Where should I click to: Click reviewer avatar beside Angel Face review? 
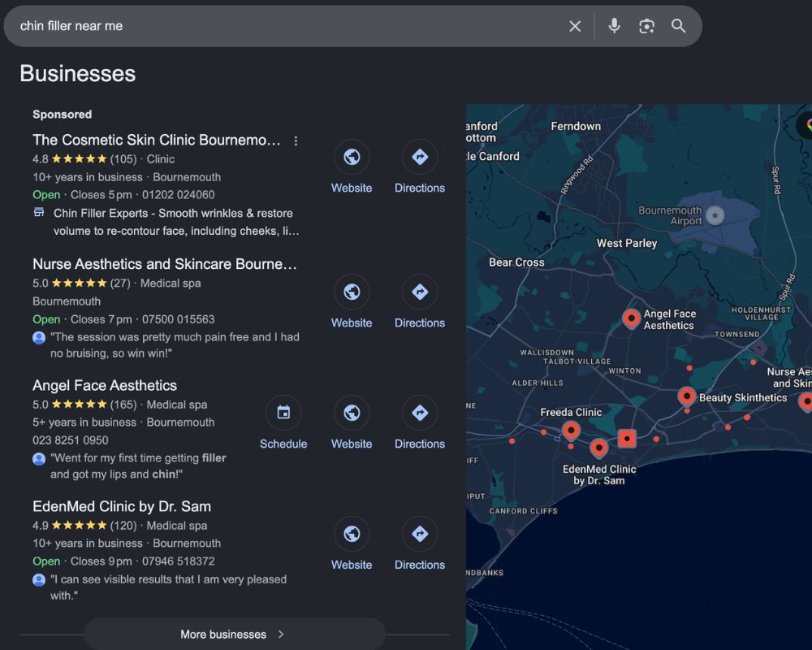pyautogui.click(x=39, y=459)
